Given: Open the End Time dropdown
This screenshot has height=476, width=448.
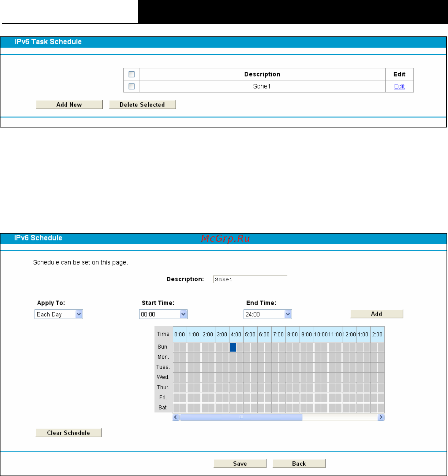Looking at the screenshot, I should [268, 314].
